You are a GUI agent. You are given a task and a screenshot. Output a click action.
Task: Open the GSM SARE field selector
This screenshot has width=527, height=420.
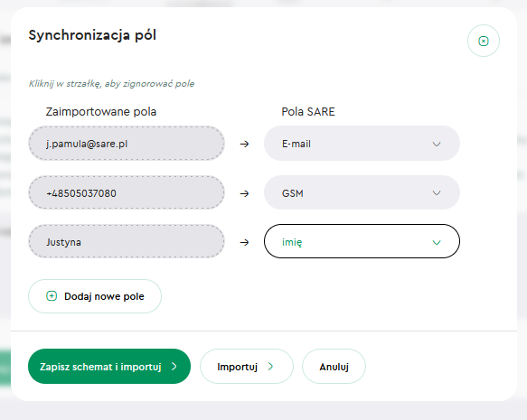point(362,192)
